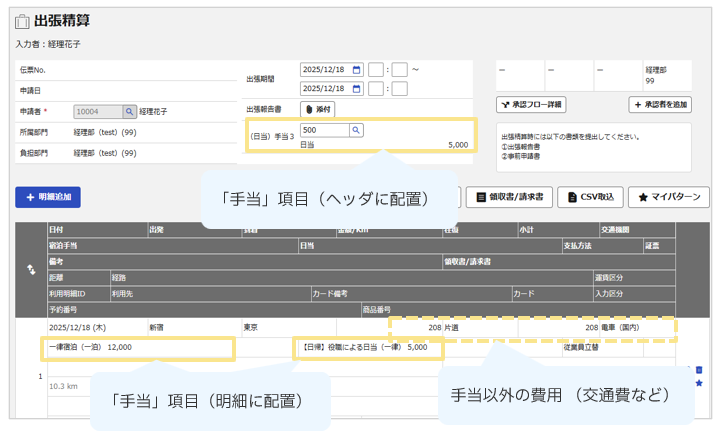Click the 宿泊手当 column header
Screen dimensions: 716x440
pos(173,246)
